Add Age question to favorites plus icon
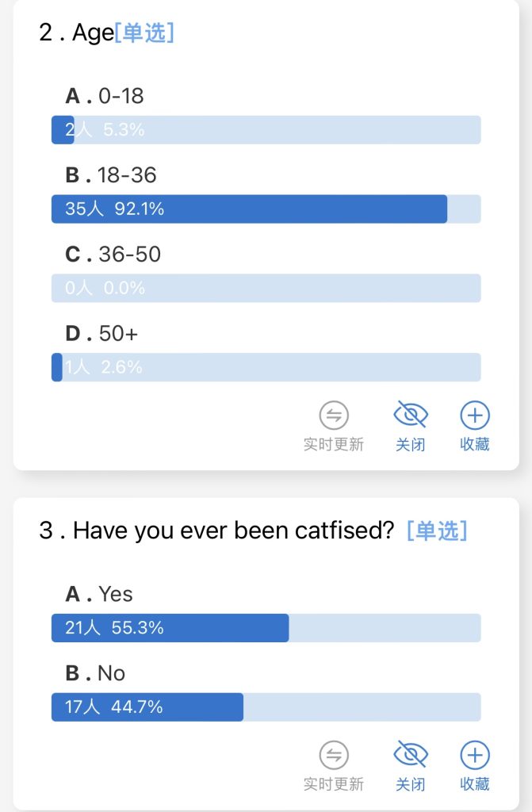The height and width of the screenshot is (812, 532). pos(474,415)
